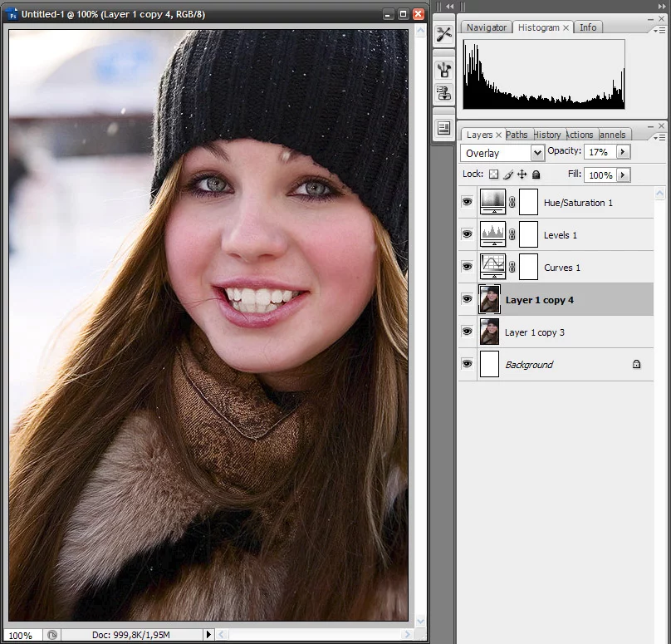The width and height of the screenshot is (671, 644).
Task: Click the lock all padlock icon
Action: (x=536, y=175)
